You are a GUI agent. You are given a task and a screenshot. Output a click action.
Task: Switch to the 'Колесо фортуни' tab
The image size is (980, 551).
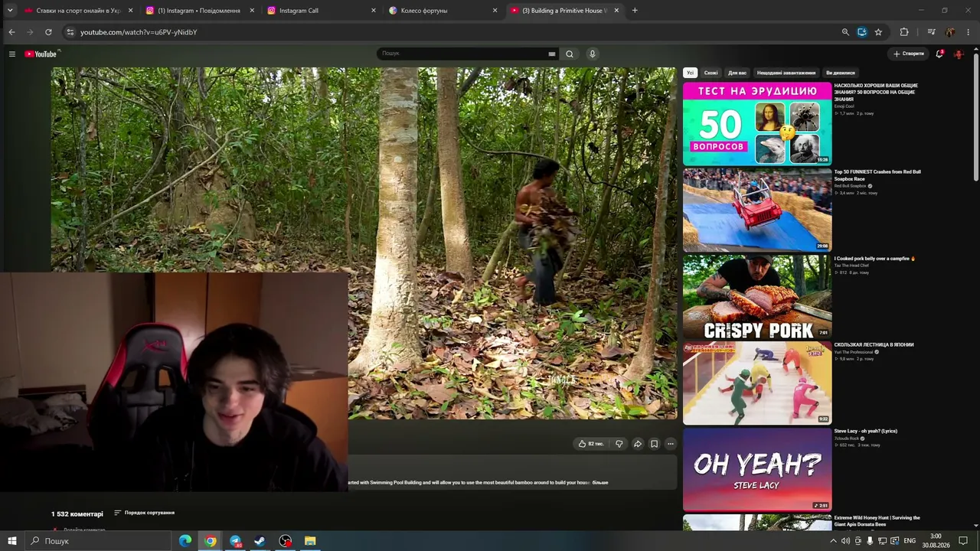[x=442, y=11]
